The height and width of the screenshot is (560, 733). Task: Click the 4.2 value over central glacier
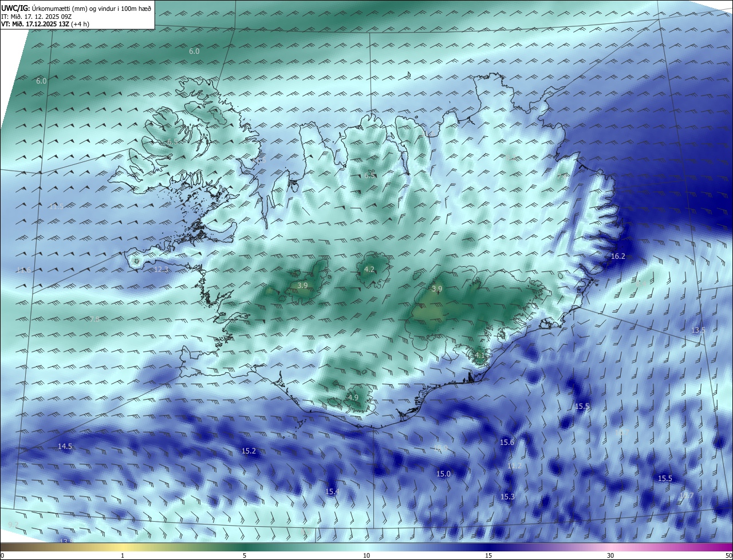[369, 269]
